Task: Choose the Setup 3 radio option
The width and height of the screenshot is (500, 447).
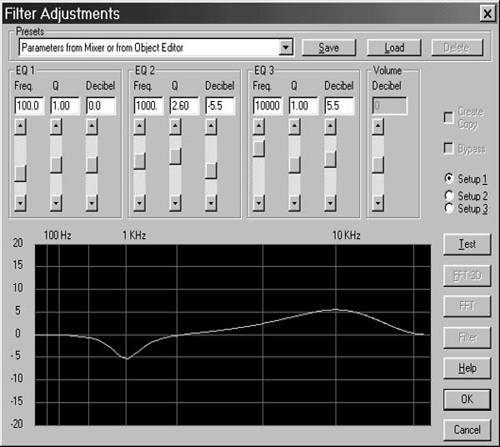Action: (x=449, y=209)
